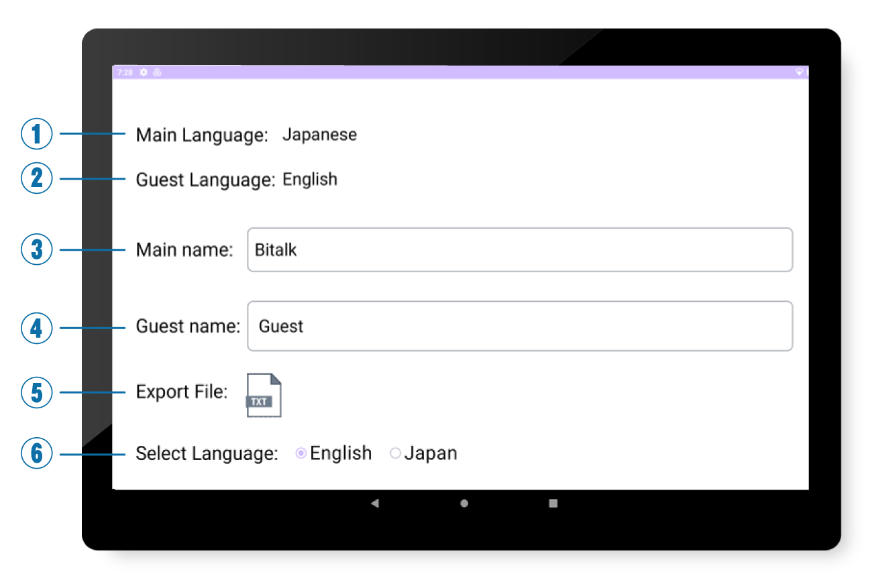Image resolution: width=876 pixels, height=588 pixels.
Task: Tap the Android back navigation button
Action: click(x=374, y=503)
